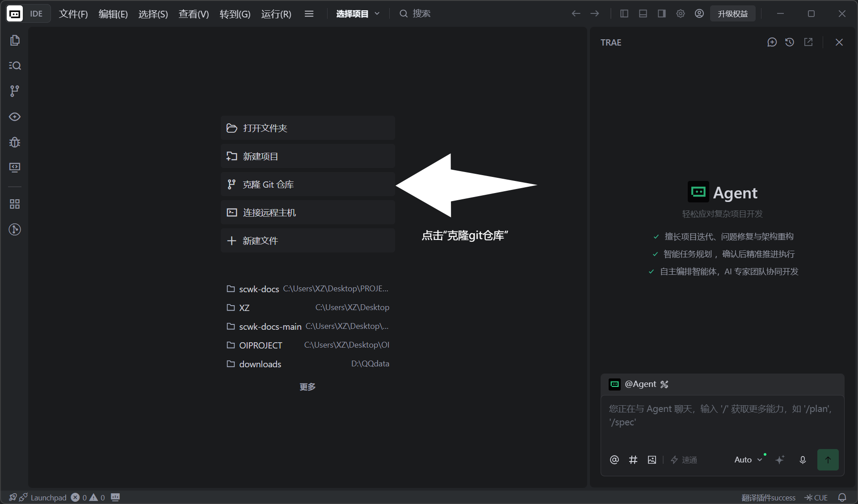Open the 查看(V) menu
This screenshot has height=504, width=858.
[x=193, y=14]
